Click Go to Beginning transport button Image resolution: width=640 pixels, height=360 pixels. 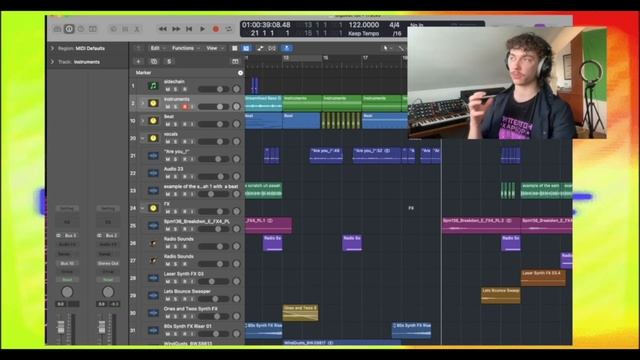point(189,29)
